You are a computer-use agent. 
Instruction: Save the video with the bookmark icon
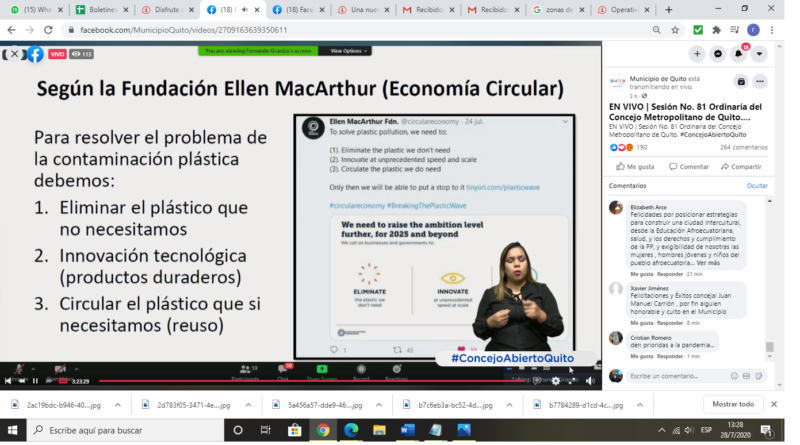741,82
